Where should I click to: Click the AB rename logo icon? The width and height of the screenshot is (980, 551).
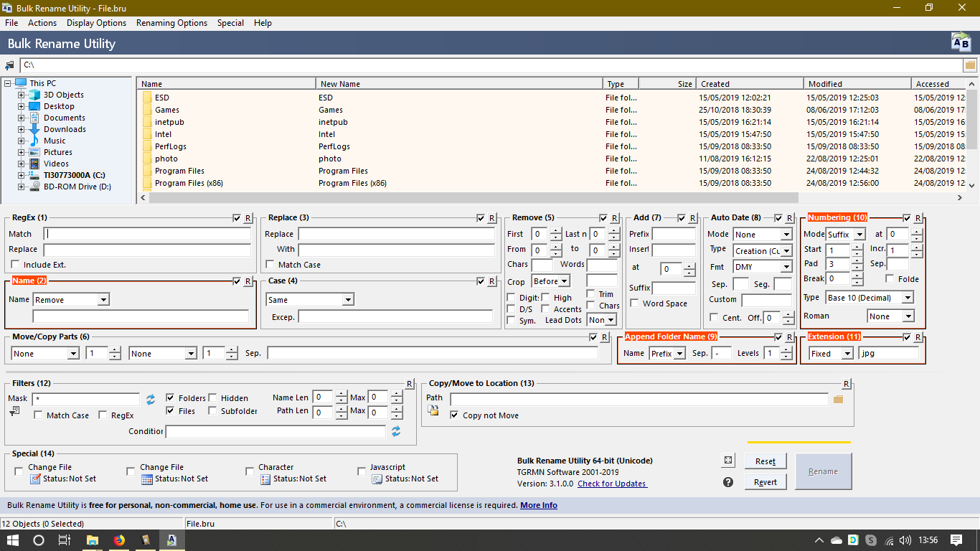[961, 42]
